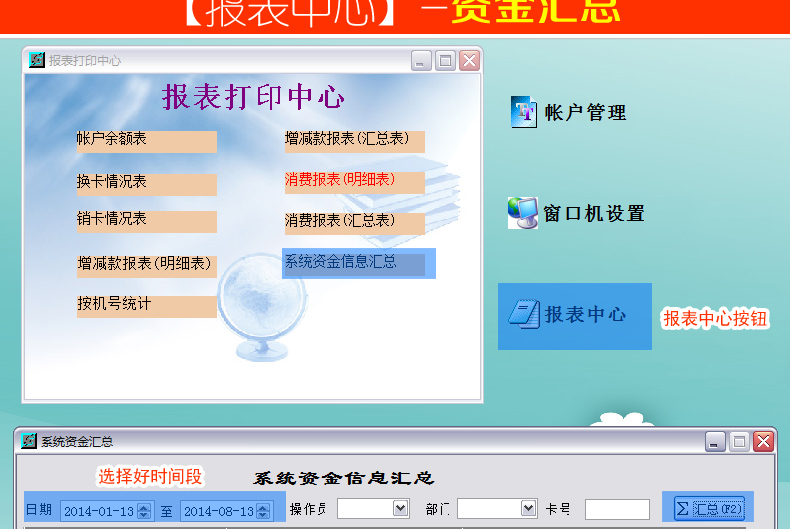Viewport: 790px width, 529px height.
Task: Select 销卡情况表 report entry
Action: click(146, 220)
